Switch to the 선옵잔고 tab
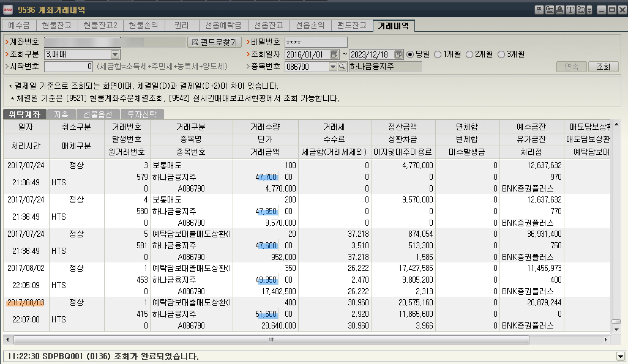 click(x=269, y=25)
